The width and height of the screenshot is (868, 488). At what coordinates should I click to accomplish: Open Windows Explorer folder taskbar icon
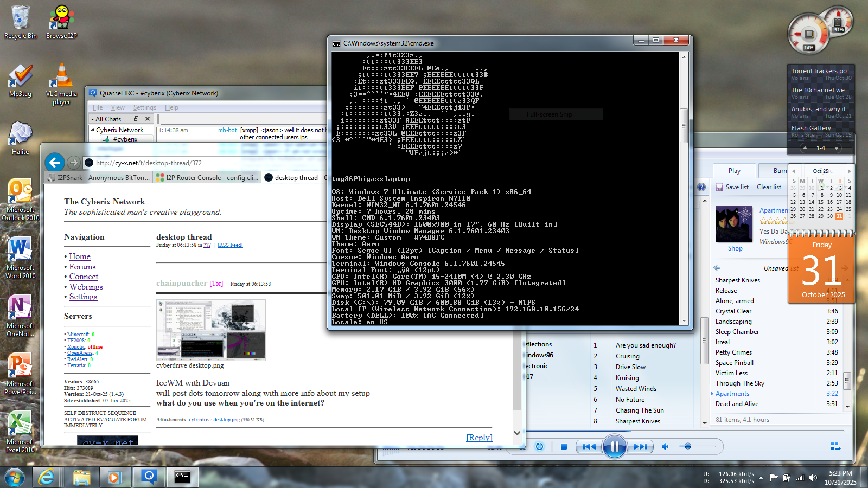(81, 477)
